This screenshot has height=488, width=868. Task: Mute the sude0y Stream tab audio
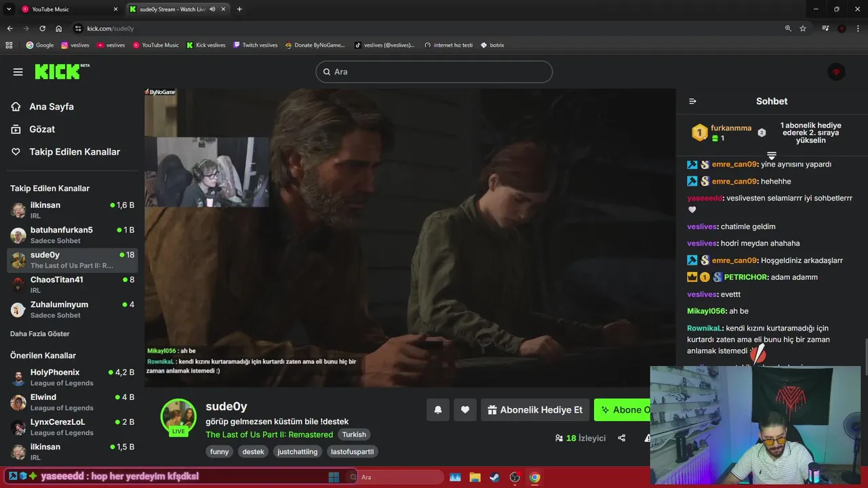click(x=212, y=9)
